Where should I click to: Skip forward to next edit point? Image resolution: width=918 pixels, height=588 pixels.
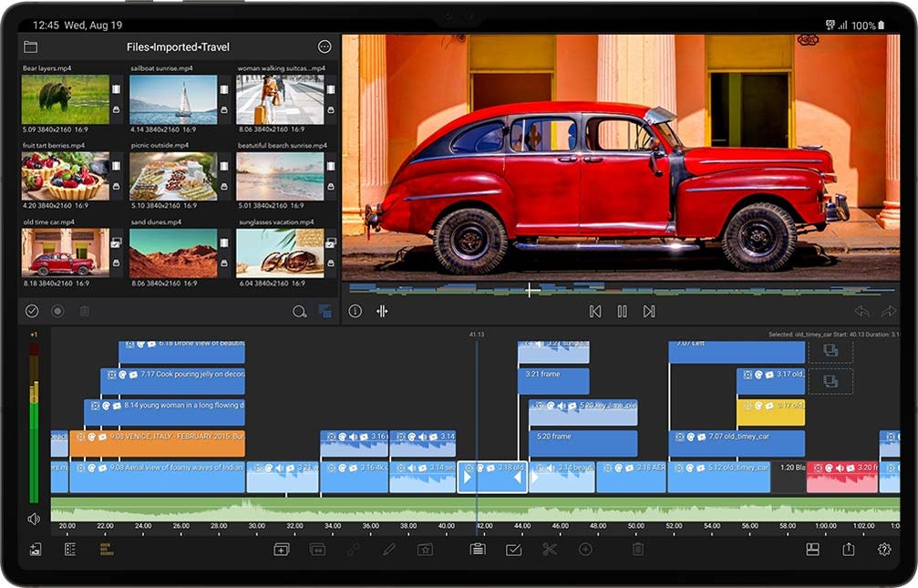coord(648,312)
